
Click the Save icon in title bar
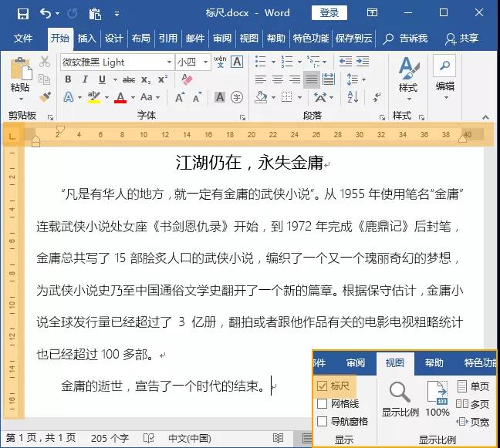tap(23, 14)
